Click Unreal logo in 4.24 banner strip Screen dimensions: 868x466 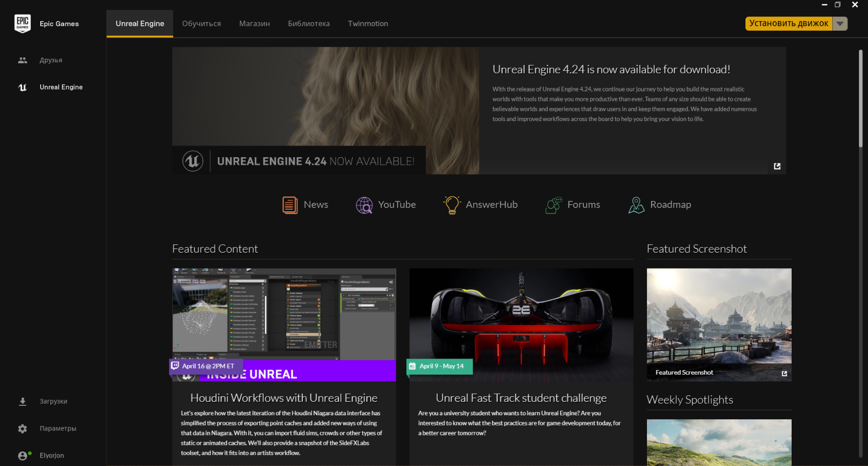tap(192, 161)
